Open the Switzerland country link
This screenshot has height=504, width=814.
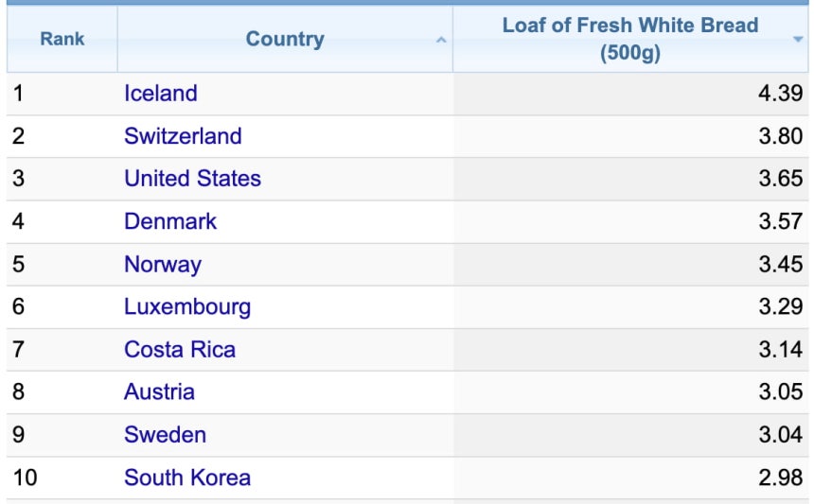click(183, 136)
